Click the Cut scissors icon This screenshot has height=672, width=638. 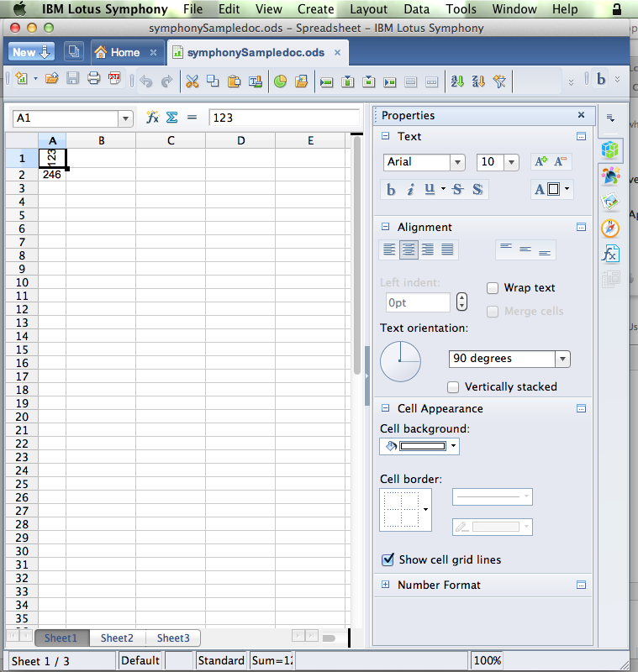coord(192,81)
